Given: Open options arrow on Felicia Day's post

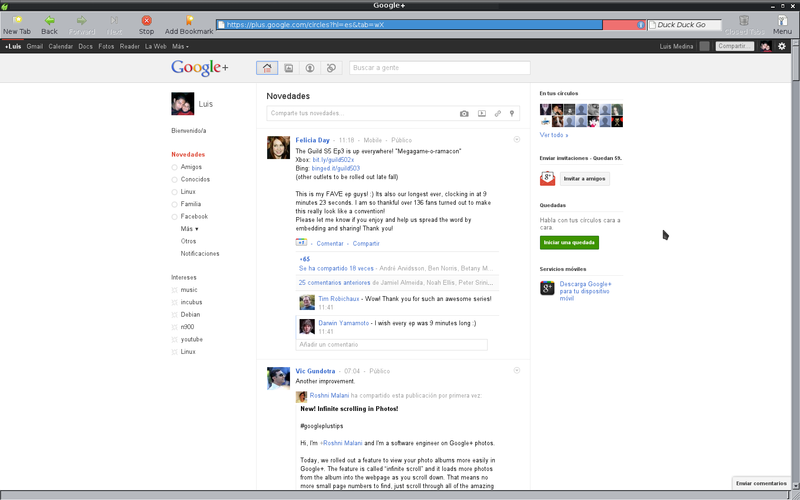Looking at the screenshot, I should point(516,139).
